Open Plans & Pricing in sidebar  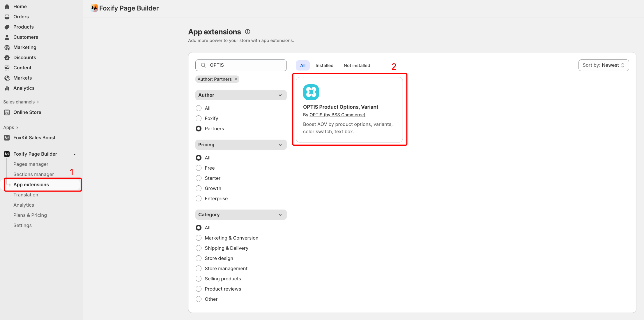[x=30, y=215]
